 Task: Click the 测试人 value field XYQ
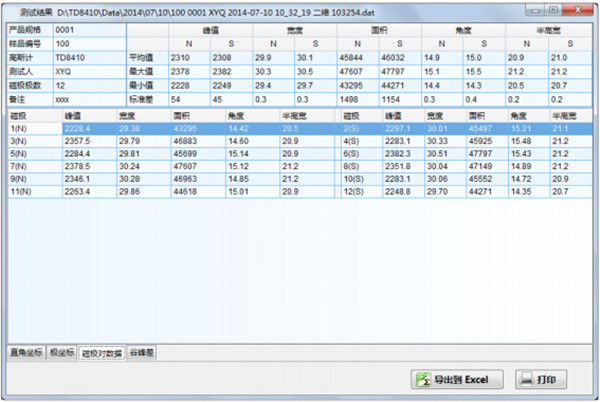click(88, 73)
